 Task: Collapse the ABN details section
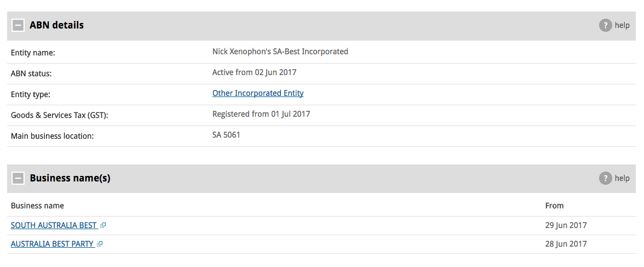click(x=18, y=26)
